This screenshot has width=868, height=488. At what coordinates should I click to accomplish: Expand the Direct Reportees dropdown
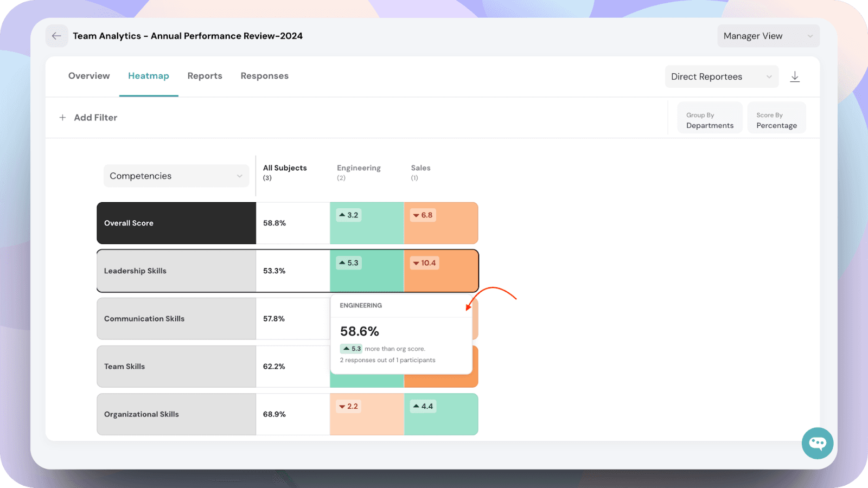tap(721, 76)
